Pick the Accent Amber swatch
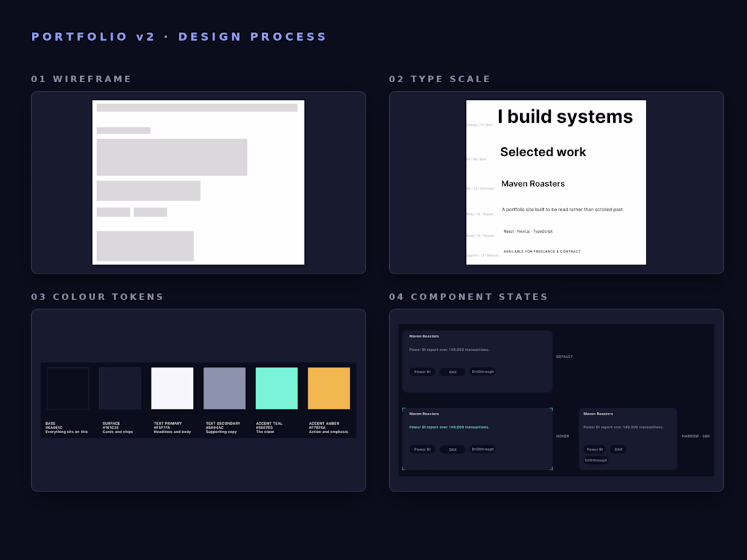The height and width of the screenshot is (560, 747). (x=329, y=388)
